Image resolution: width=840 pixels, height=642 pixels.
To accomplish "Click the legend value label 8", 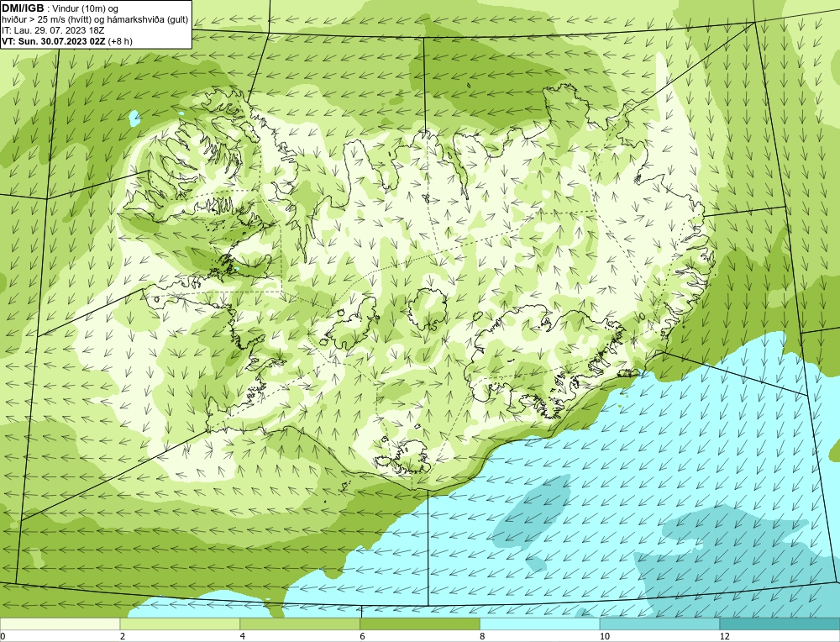I will click(483, 636).
